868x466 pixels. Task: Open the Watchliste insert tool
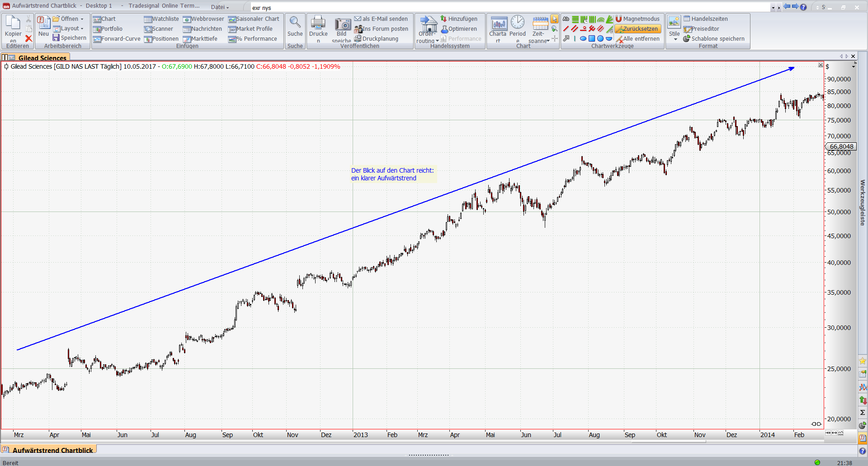161,19
